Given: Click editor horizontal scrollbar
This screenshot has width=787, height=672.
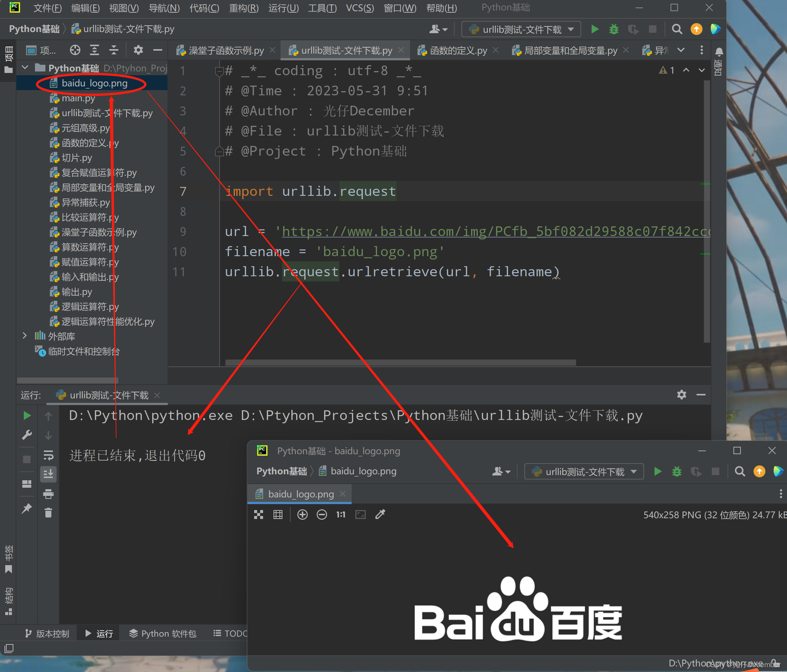Looking at the screenshot, I should coord(400,363).
